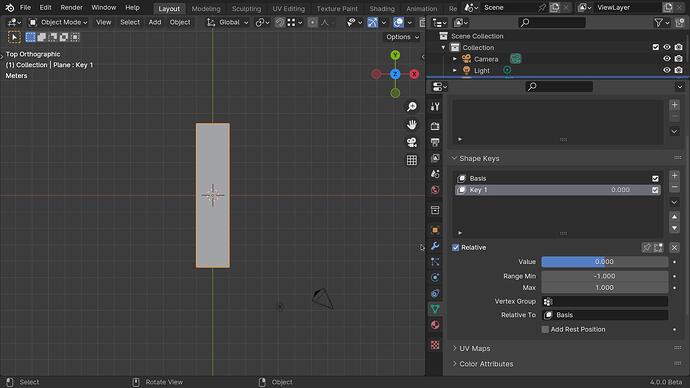Switch orthographic/perspective grid icon
Image resolution: width=690 pixels, height=388 pixels.
pos(411,160)
